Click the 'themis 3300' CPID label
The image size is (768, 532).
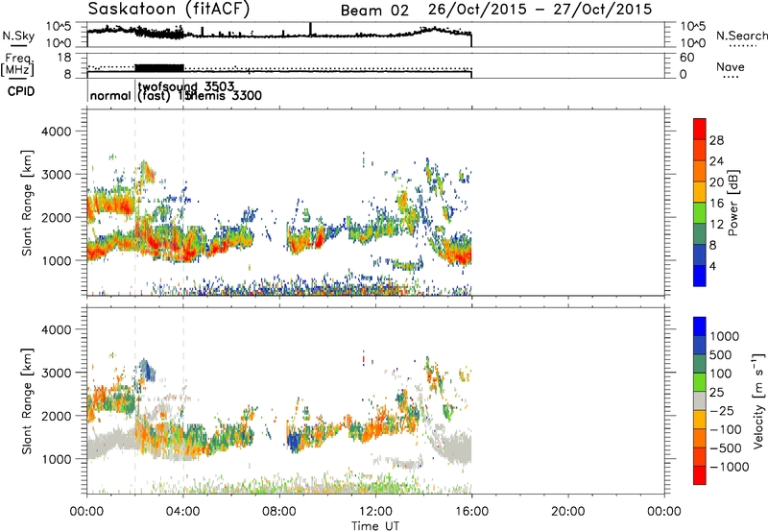click(223, 95)
